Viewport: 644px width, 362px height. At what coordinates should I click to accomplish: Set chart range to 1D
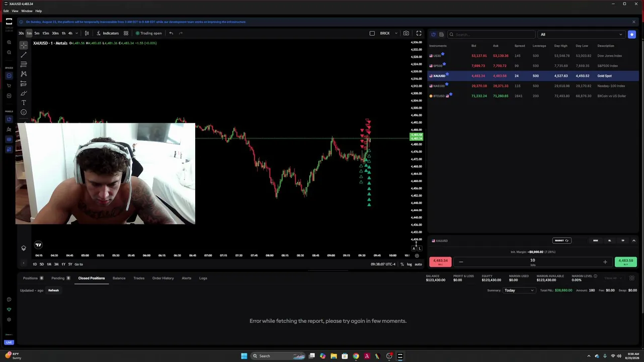[35, 264]
